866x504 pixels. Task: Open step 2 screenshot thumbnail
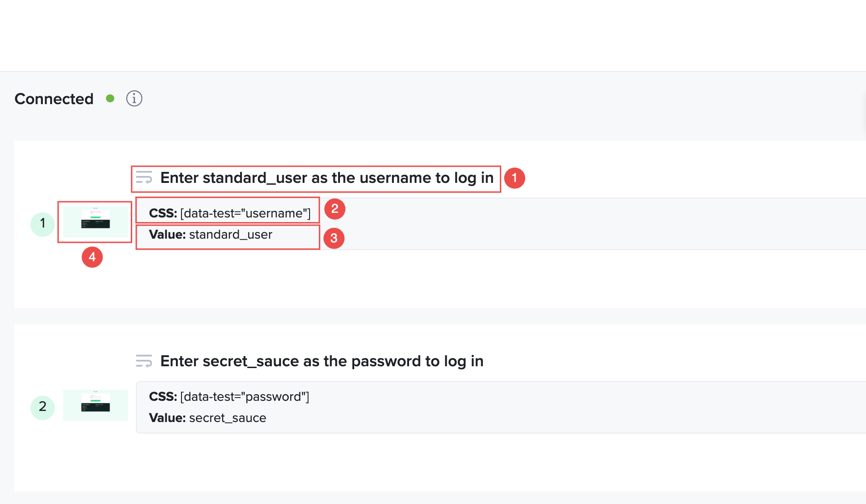point(95,405)
